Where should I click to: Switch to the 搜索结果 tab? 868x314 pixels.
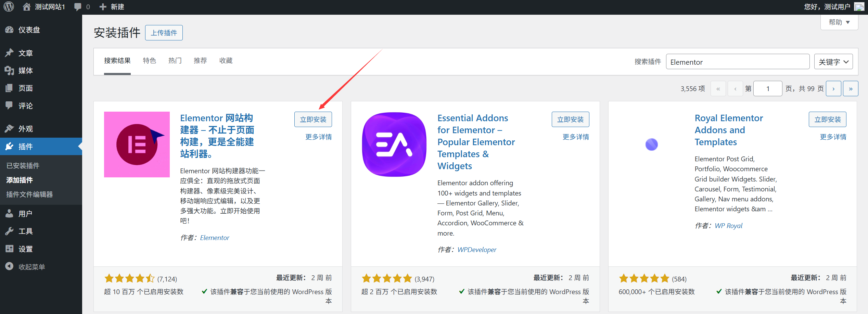[117, 61]
